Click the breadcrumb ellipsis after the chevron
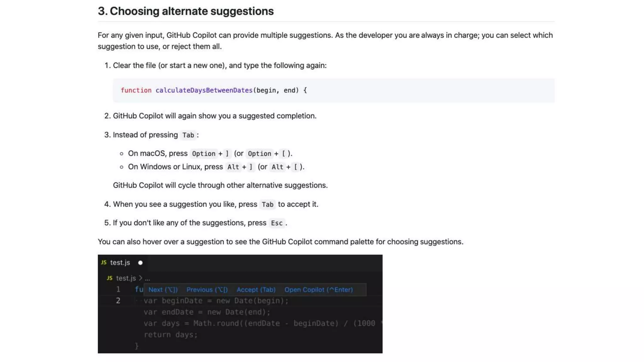Viewport: 644px width, 362px height. (147, 278)
